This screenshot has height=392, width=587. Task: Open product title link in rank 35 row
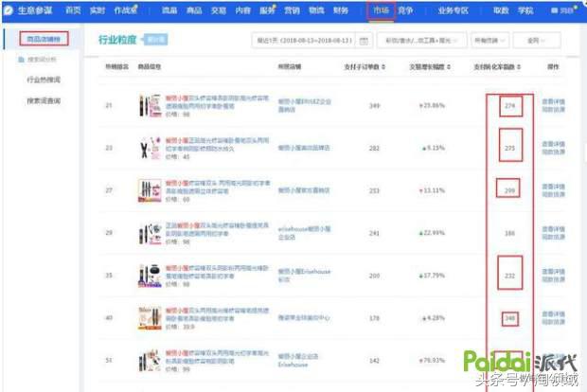pos(217,272)
